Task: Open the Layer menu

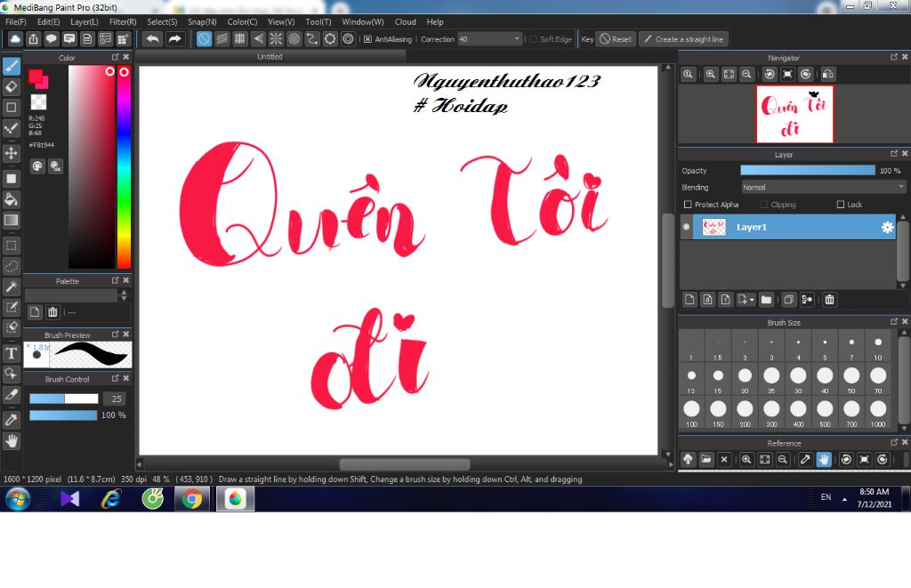Action: 85,21
